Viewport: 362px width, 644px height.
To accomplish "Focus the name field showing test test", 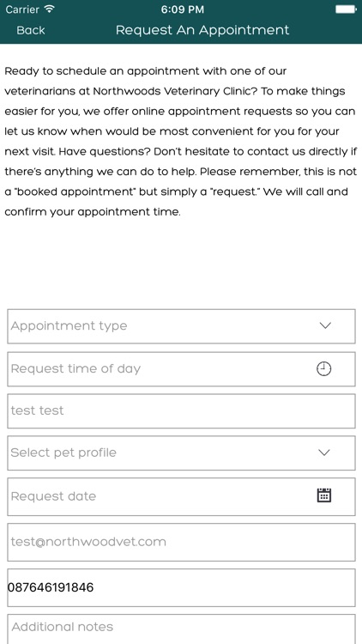I will [181, 410].
